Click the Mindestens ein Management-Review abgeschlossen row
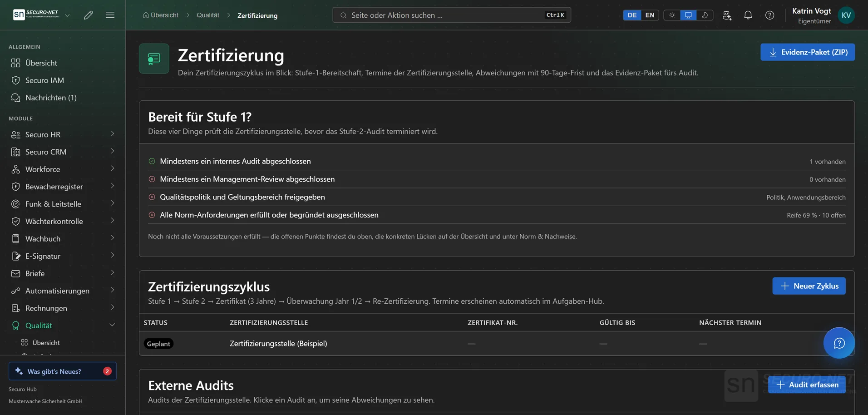This screenshot has height=415, width=868. coord(497,179)
